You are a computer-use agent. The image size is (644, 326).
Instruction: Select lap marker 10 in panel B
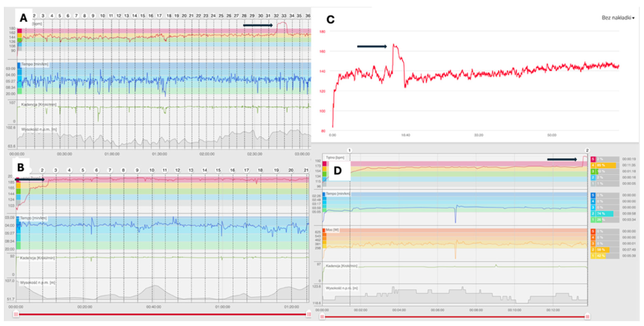152,170
